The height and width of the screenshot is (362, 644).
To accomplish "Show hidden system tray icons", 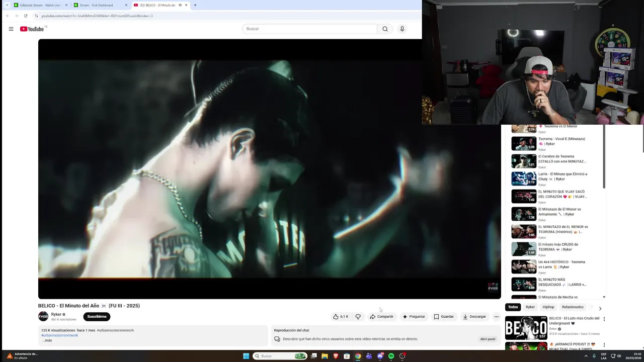I will pyautogui.click(x=586, y=356).
